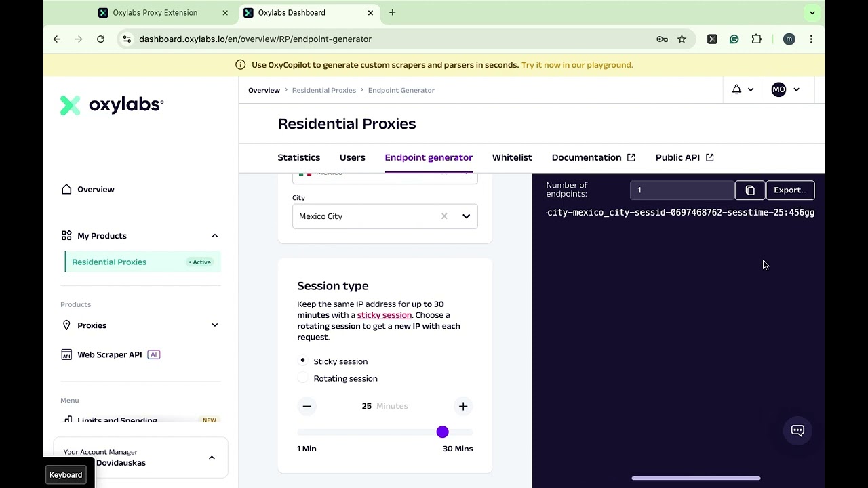
Task: Decrease session time with minus button
Action: click(x=307, y=406)
